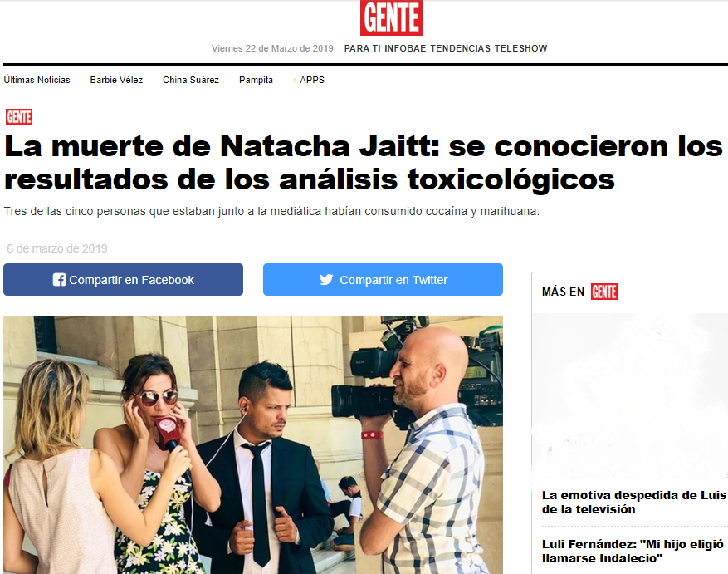Click the GENTE logo in Más En sidebar

(x=604, y=292)
